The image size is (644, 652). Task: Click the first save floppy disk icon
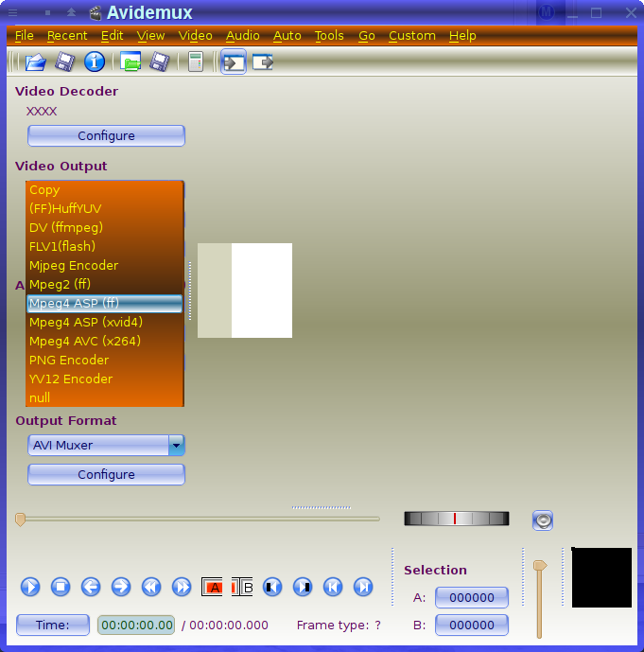(65, 62)
